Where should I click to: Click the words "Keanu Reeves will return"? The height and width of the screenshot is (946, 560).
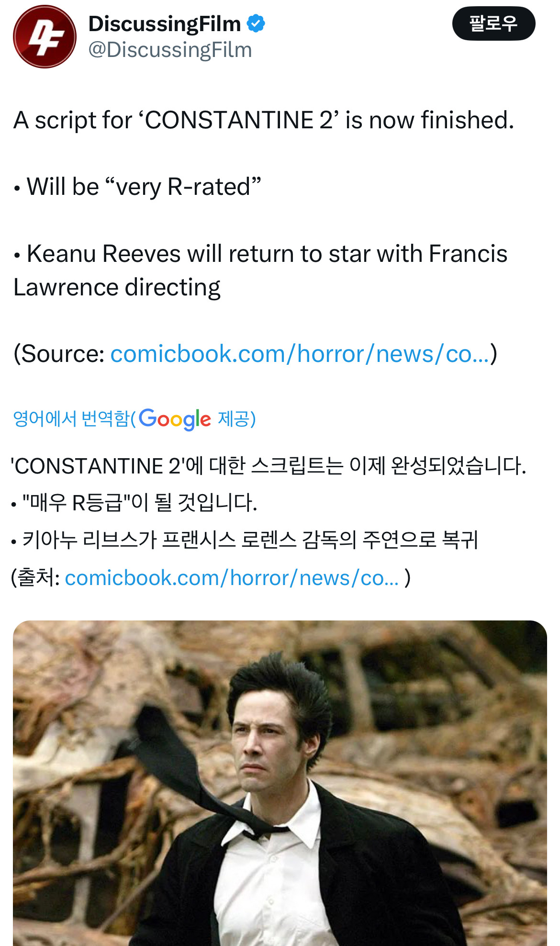pos(162,254)
